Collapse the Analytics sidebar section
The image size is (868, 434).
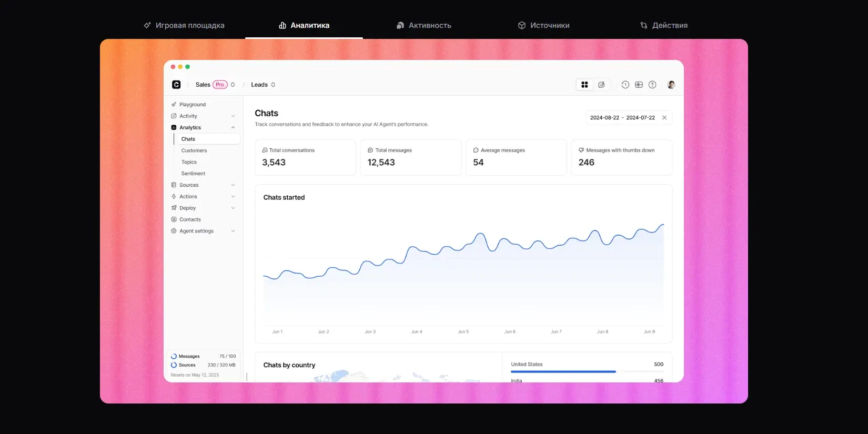(203, 128)
